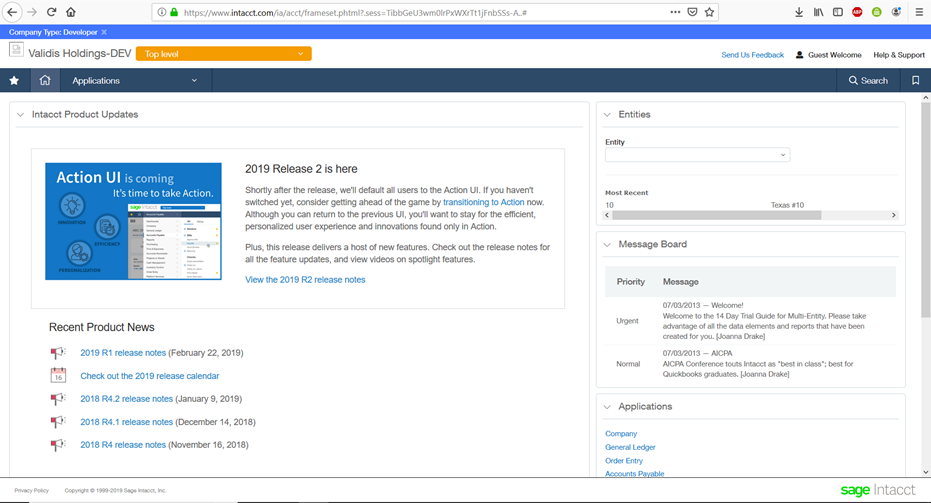This screenshot has width=931, height=503.
Task: Open 2018 R4.1 release notes link
Action: pos(126,422)
